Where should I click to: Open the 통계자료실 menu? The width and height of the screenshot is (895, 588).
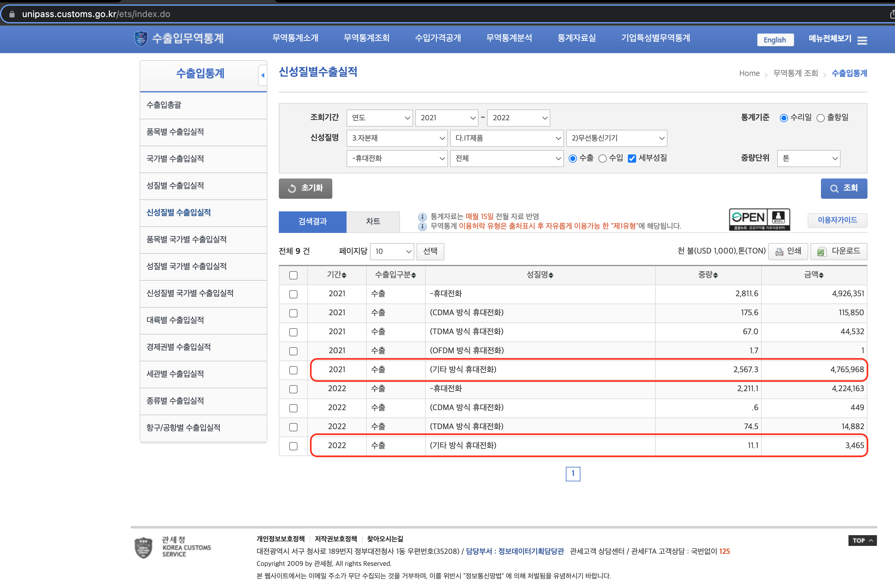tap(577, 38)
